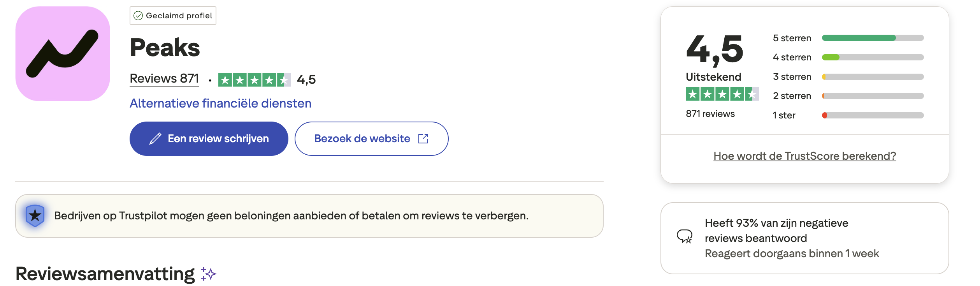Click the sparkle icon beside Reviewsamenvatting
Screen dimensions: 980x286
[x=208, y=275]
